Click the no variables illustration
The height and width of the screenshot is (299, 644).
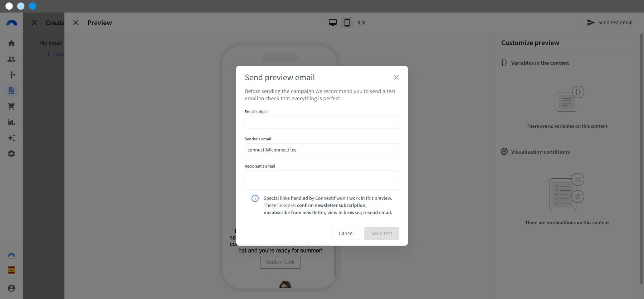click(x=570, y=99)
